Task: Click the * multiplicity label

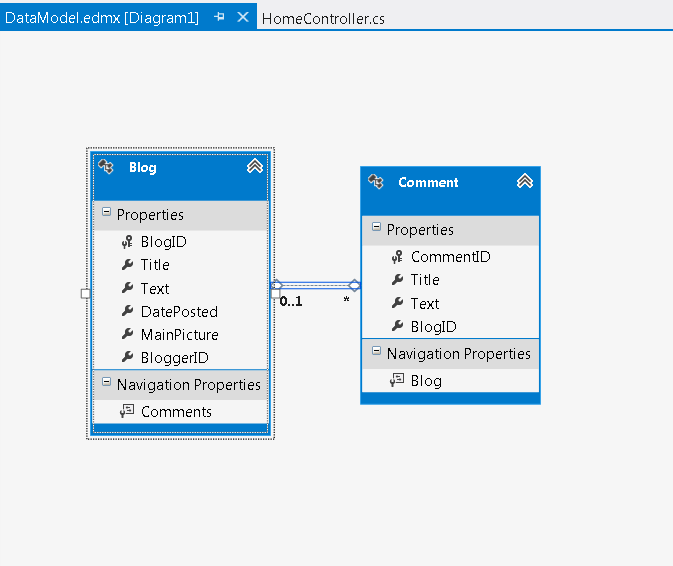Action: tap(346, 300)
